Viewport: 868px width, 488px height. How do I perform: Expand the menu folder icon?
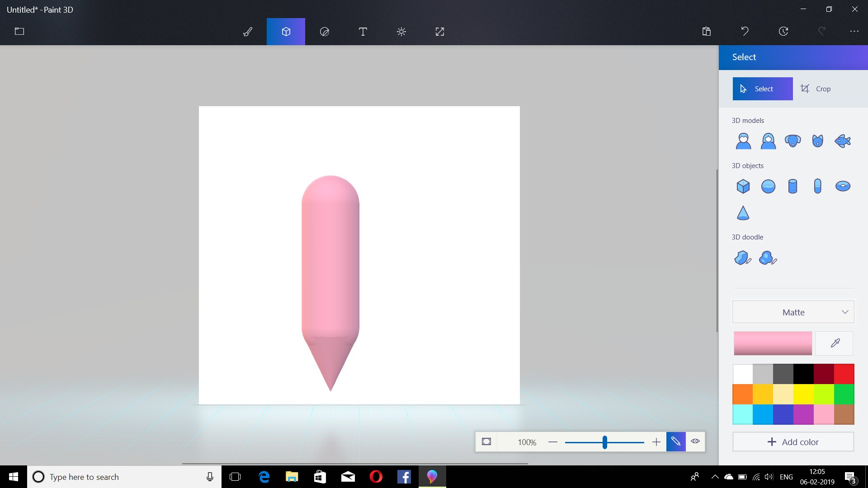[x=19, y=31]
